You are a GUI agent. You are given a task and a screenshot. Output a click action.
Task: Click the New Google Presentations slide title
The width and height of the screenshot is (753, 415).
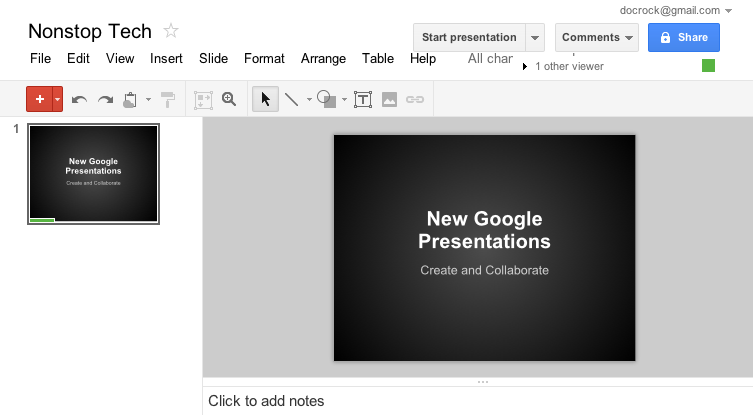click(484, 230)
